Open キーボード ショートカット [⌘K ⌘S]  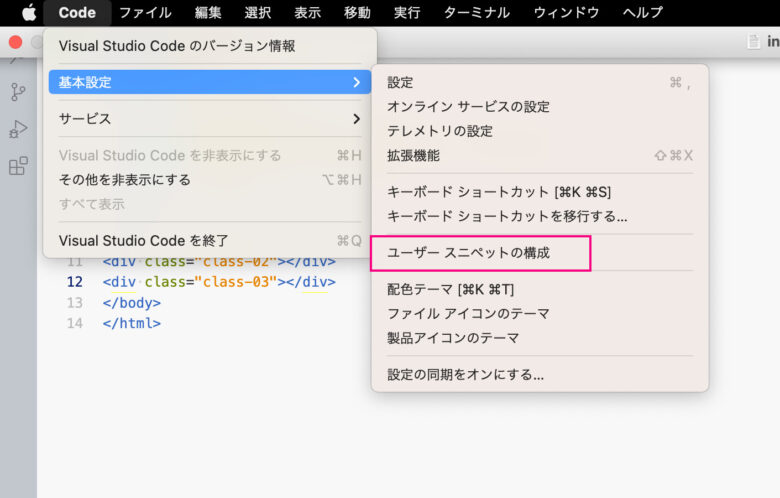(540, 192)
